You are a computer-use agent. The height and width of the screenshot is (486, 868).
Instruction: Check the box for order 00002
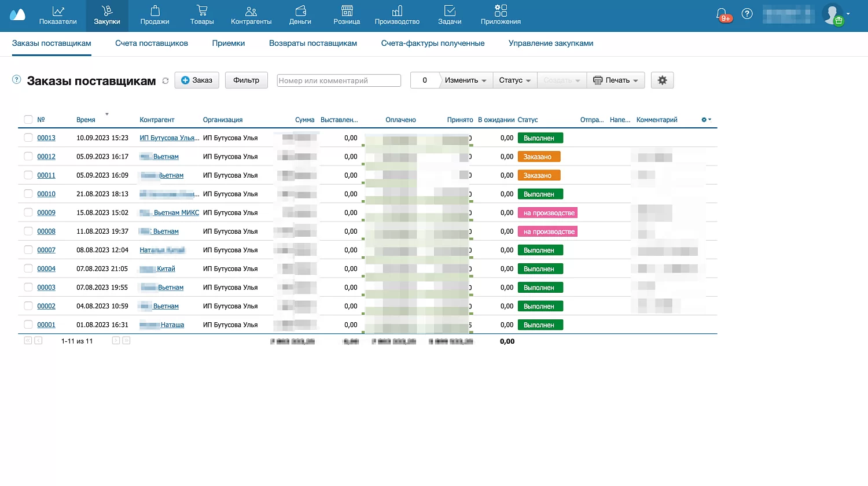(28, 306)
